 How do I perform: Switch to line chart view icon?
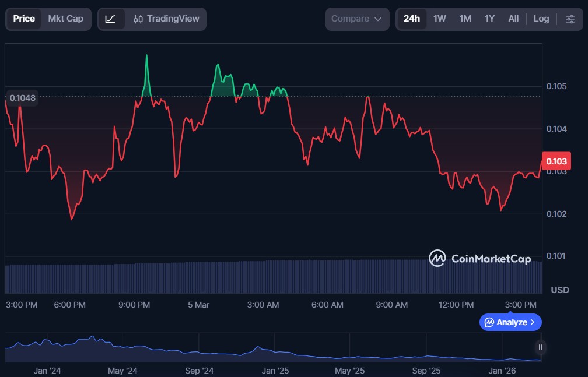(x=111, y=19)
